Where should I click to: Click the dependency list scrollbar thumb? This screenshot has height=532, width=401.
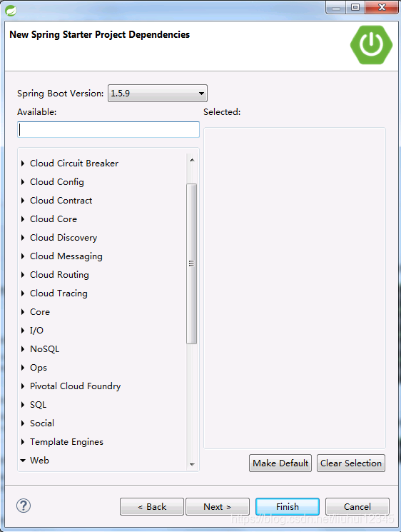click(191, 264)
